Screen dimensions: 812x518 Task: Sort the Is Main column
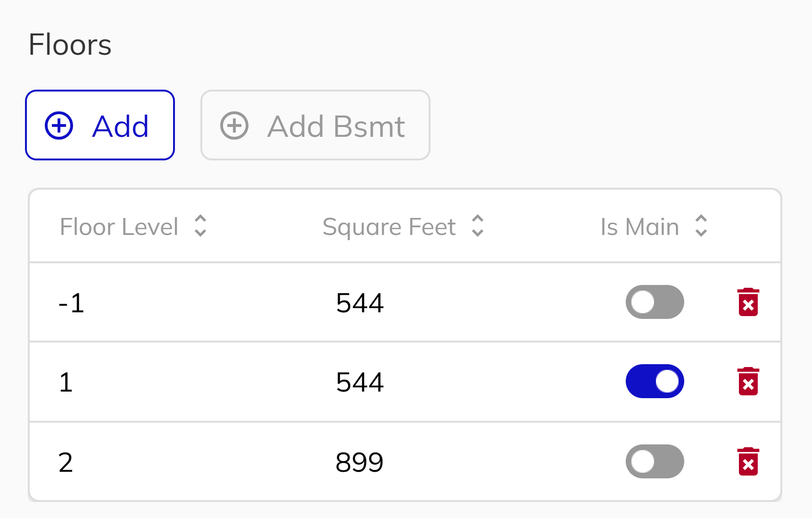[701, 226]
